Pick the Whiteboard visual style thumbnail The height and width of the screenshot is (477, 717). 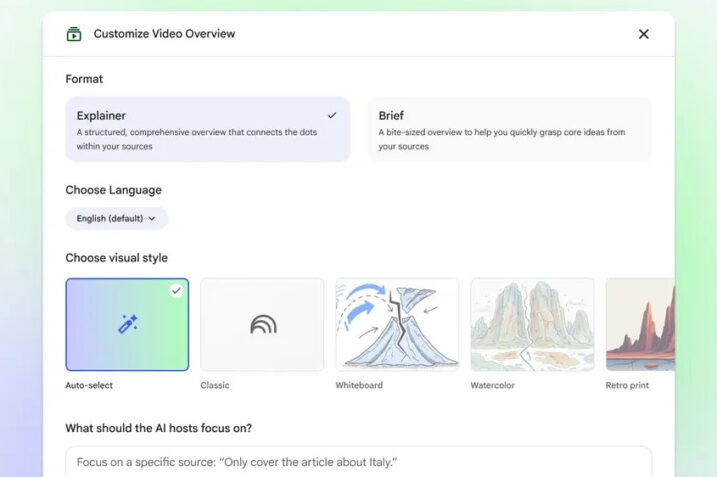point(397,324)
